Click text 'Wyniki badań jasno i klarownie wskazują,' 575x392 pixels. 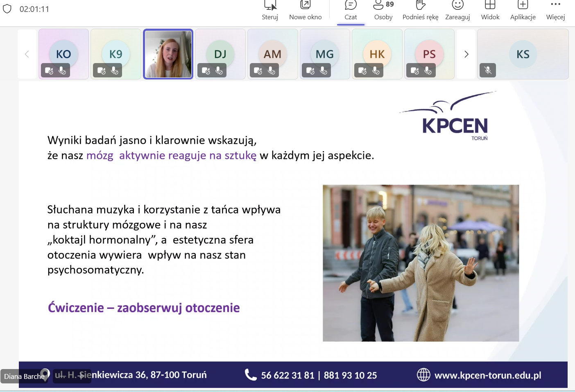click(x=152, y=140)
